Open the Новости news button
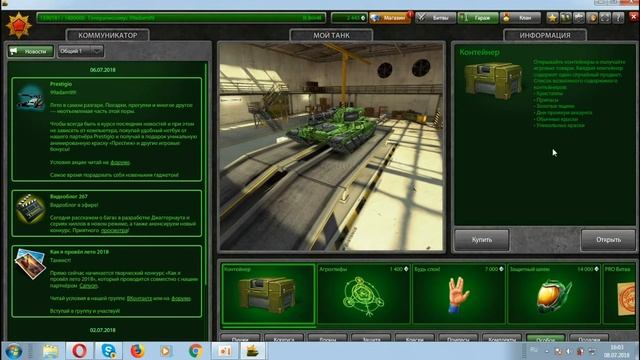This screenshot has height=360, width=640. [31, 51]
